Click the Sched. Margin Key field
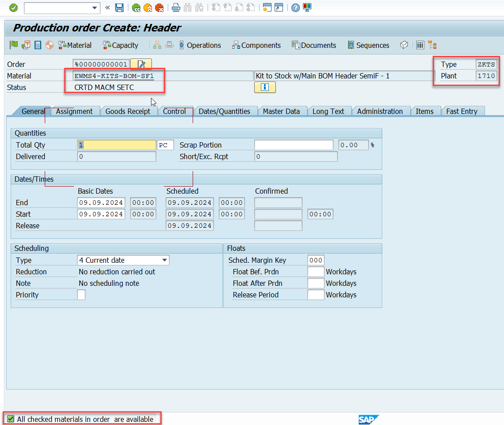This screenshot has width=504, height=425. (x=316, y=260)
